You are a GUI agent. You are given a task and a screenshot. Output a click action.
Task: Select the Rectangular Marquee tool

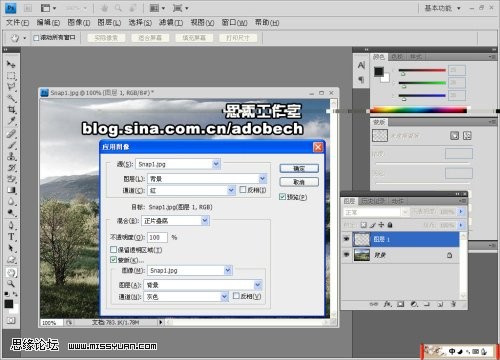pyautogui.click(x=11, y=76)
